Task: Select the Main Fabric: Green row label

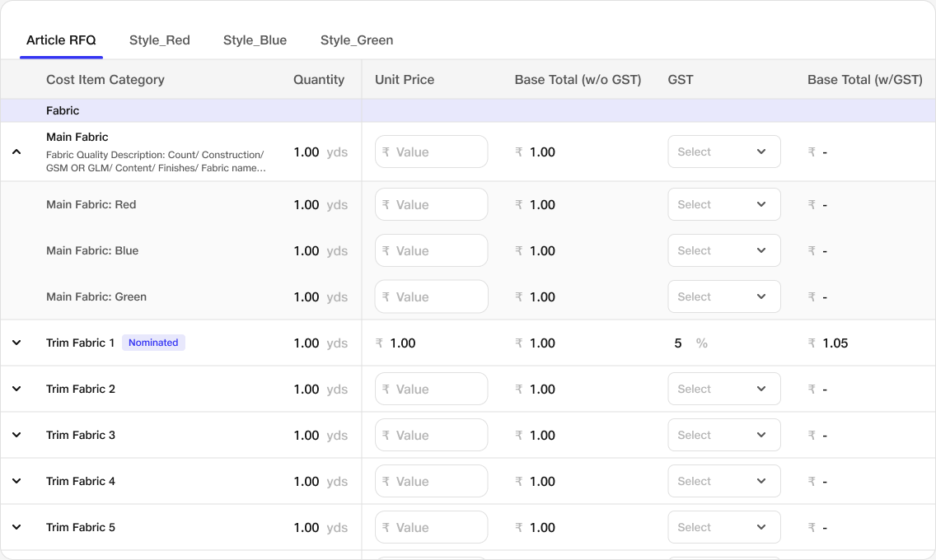Action: [x=96, y=296]
